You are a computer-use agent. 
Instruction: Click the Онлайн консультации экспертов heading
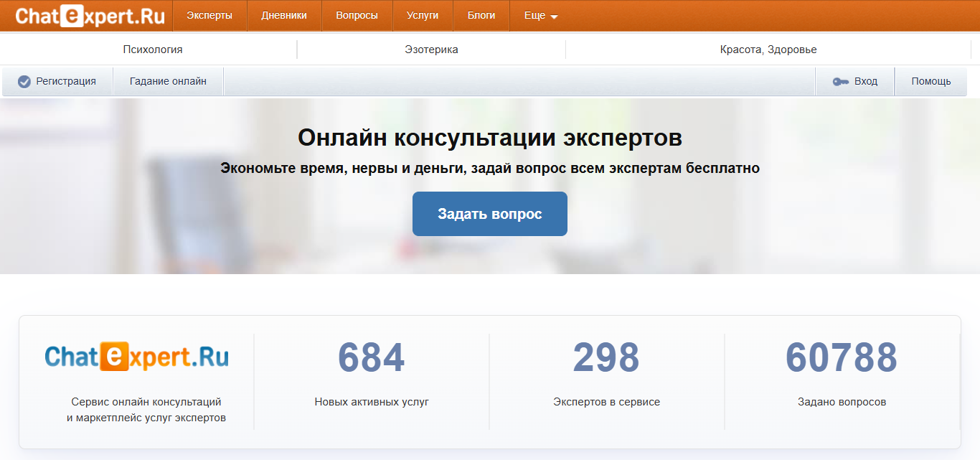pyautogui.click(x=490, y=137)
